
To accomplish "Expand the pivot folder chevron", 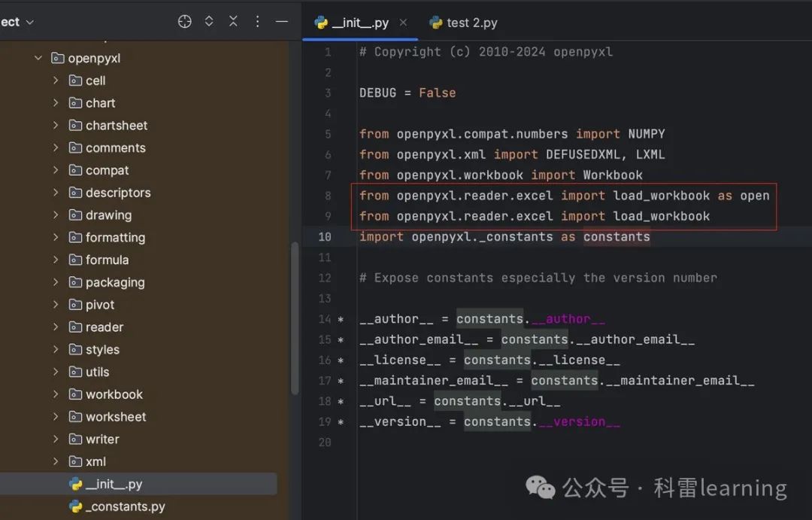I will click(56, 304).
